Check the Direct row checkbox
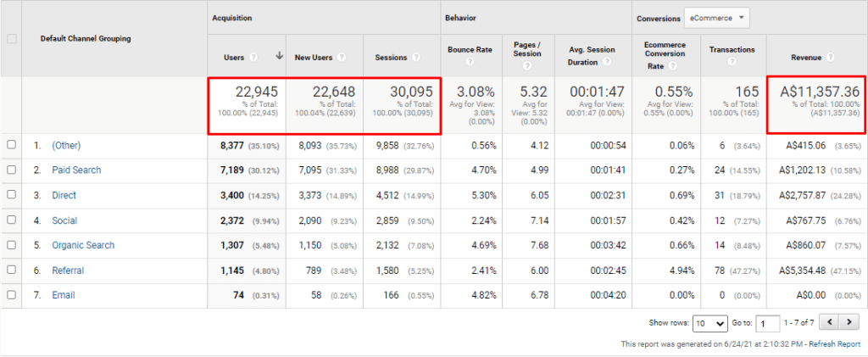 click(x=11, y=195)
